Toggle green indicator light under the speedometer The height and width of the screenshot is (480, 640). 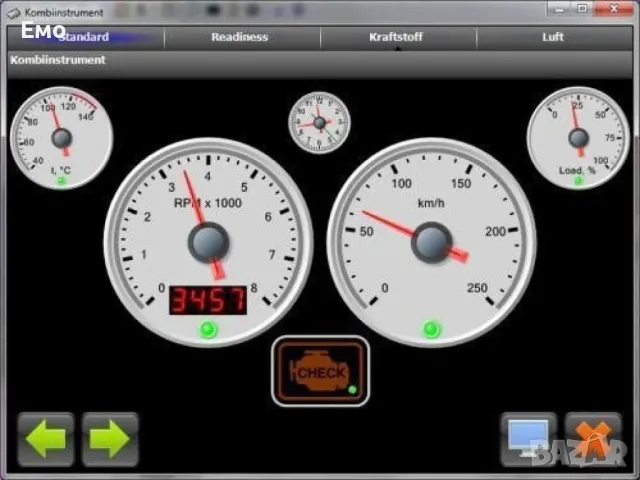pyautogui.click(x=432, y=328)
